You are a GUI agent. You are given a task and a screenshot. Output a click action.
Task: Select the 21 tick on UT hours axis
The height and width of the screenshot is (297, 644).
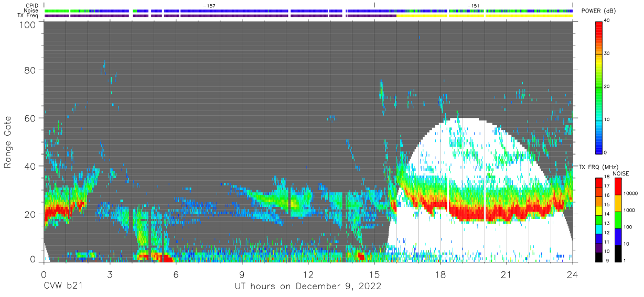[507, 274]
